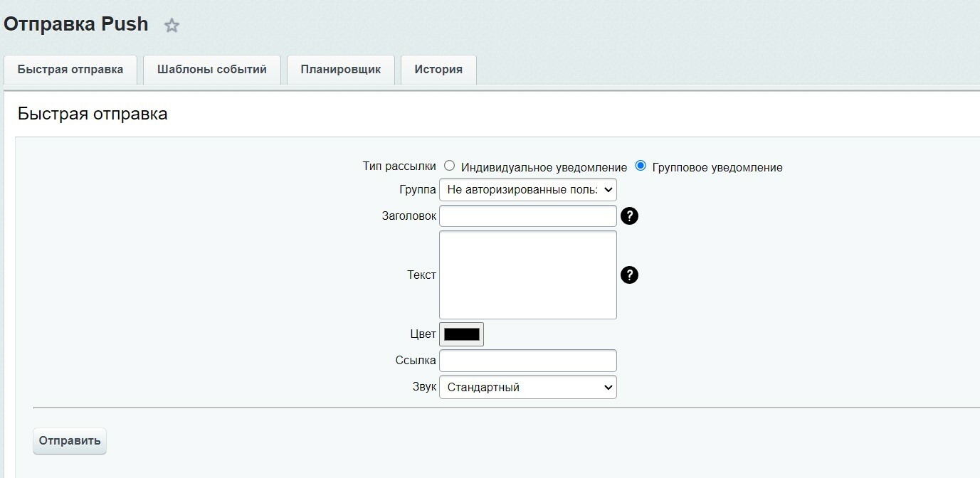Open help icon next to Заголовок field

point(629,216)
